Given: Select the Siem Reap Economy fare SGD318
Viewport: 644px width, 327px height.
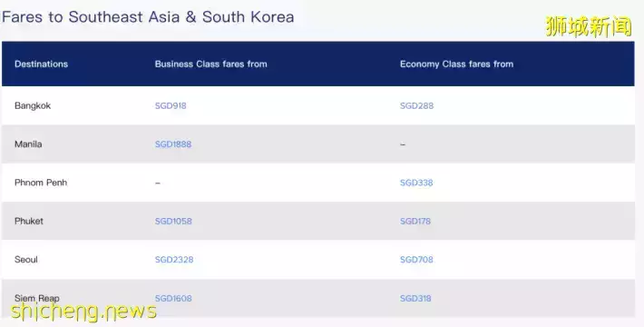Looking at the screenshot, I should coord(415,299).
